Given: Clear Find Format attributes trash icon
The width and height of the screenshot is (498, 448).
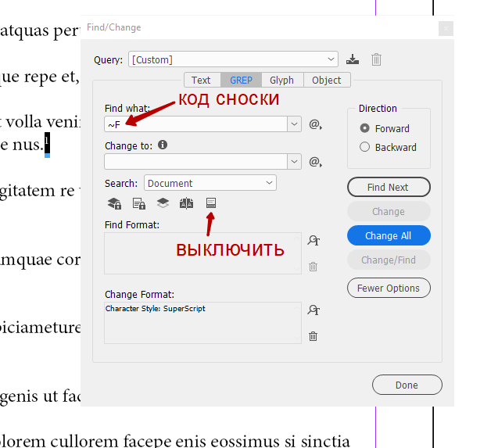Looking at the screenshot, I should [313, 267].
